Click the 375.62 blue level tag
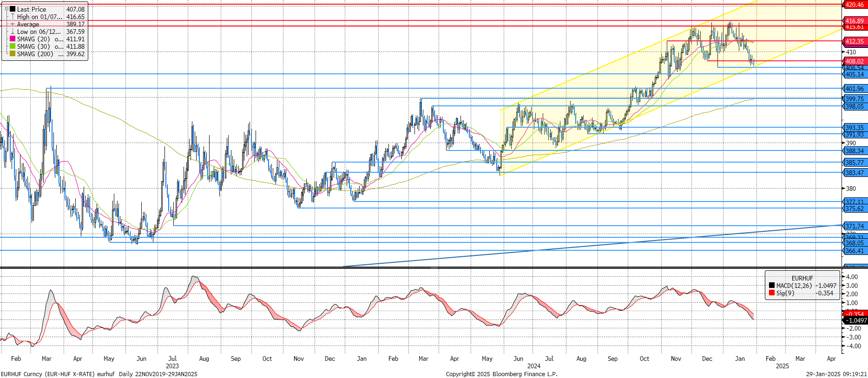This screenshot has width=868, height=378. point(855,209)
